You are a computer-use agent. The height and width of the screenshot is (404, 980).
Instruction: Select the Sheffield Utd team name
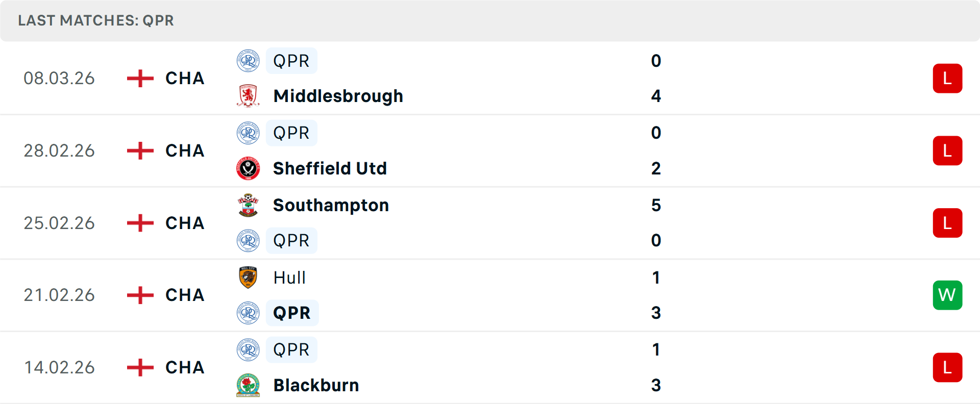click(x=330, y=168)
